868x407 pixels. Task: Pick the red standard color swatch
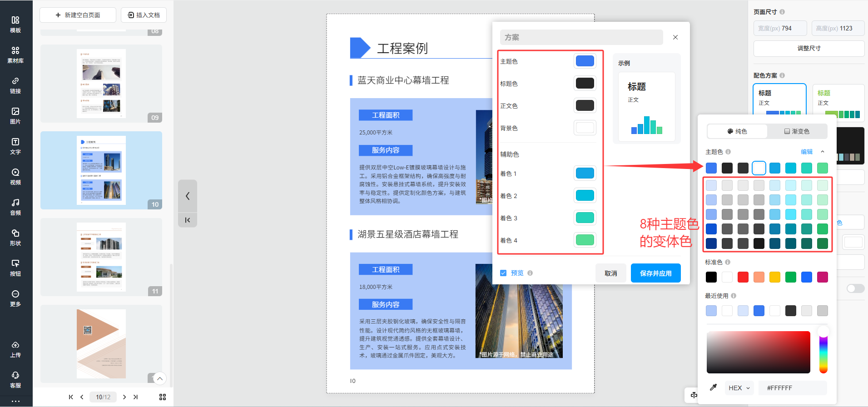tap(743, 277)
